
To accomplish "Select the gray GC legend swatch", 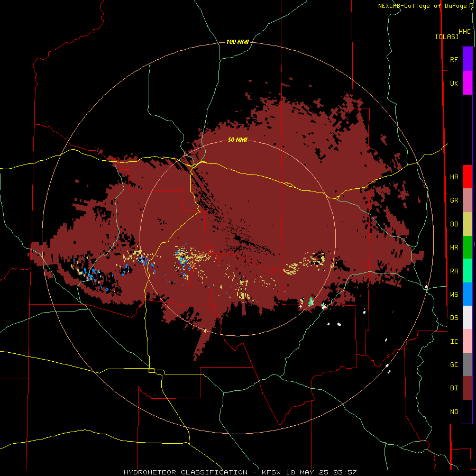I will pos(467,365).
